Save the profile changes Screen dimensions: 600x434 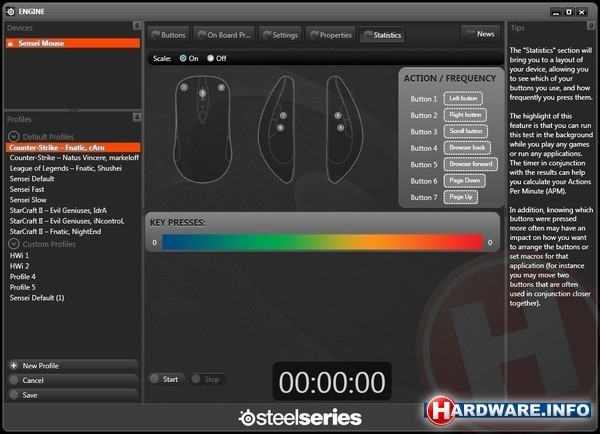pyautogui.click(x=73, y=395)
